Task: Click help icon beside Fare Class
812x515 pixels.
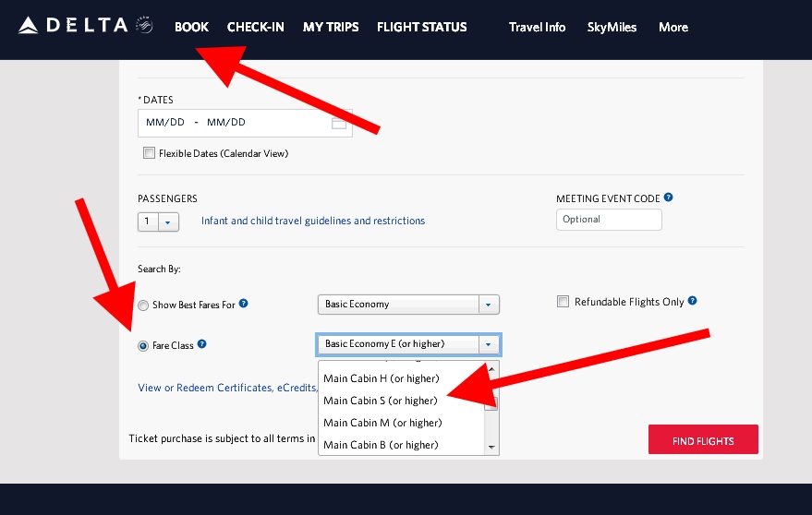Action: [x=202, y=343]
